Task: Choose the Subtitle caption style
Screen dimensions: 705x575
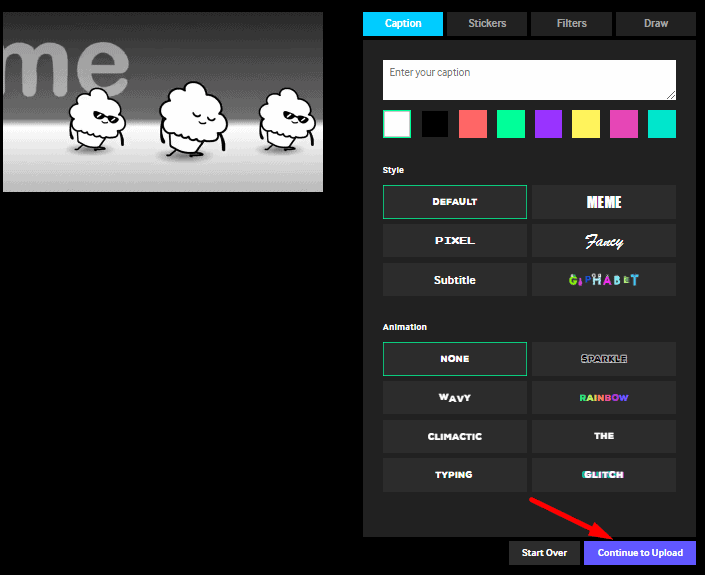Action: (x=455, y=280)
